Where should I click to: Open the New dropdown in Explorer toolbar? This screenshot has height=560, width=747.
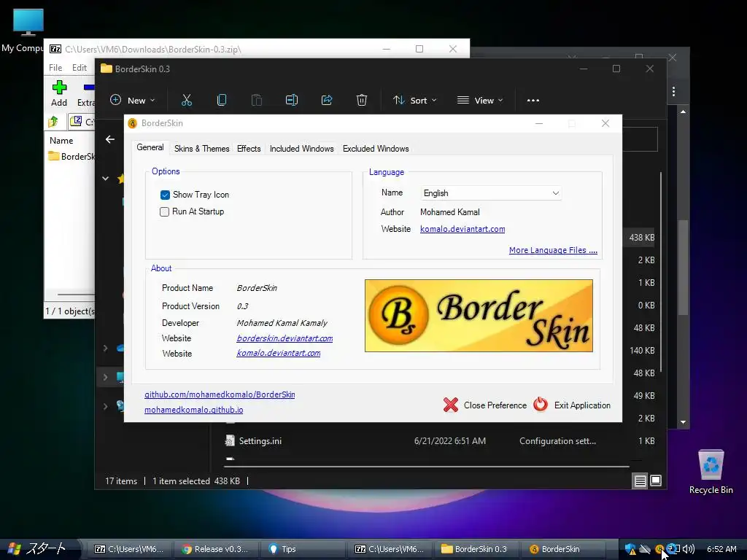point(133,100)
